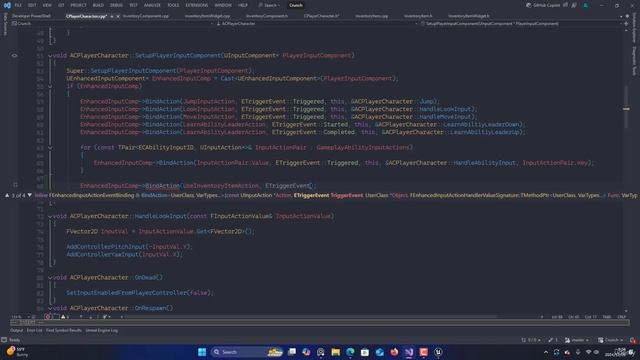The width and height of the screenshot is (640, 360).
Task: Open the EXTENSIONS menu
Action: tap(197, 5)
